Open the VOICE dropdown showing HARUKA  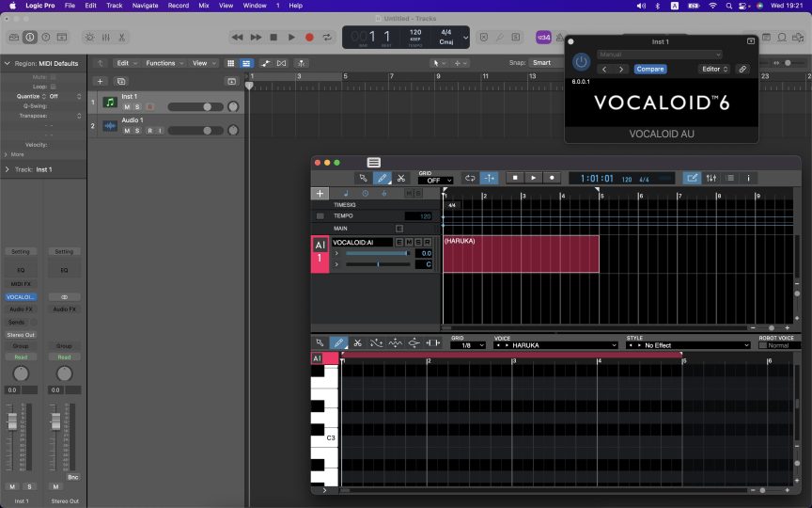click(x=555, y=345)
